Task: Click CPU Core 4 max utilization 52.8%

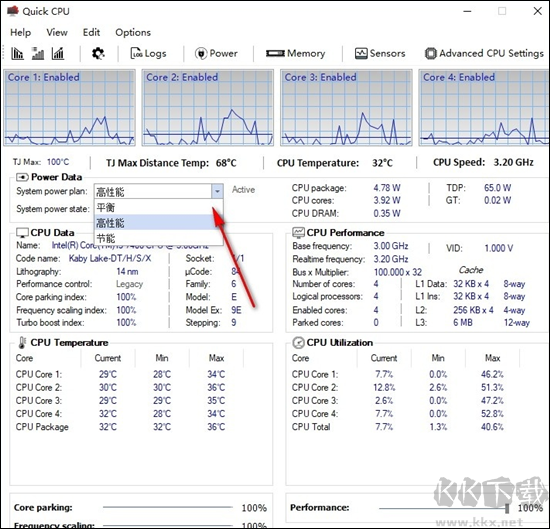Action: coord(492,414)
